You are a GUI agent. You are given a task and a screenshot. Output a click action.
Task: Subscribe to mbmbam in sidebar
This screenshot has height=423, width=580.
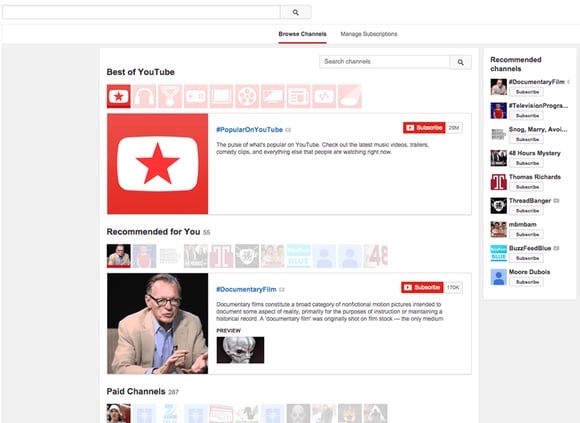pos(527,234)
